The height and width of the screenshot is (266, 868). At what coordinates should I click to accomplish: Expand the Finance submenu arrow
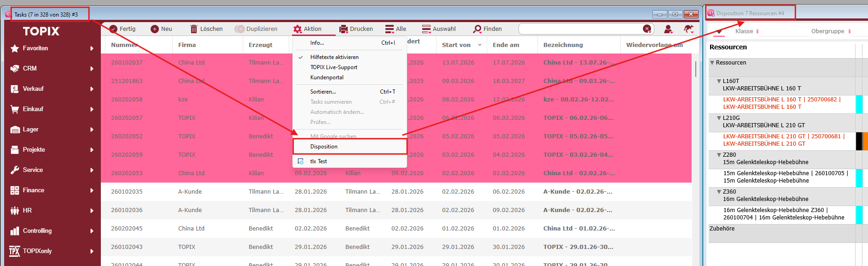pyautogui.click(x=92, y=190)
